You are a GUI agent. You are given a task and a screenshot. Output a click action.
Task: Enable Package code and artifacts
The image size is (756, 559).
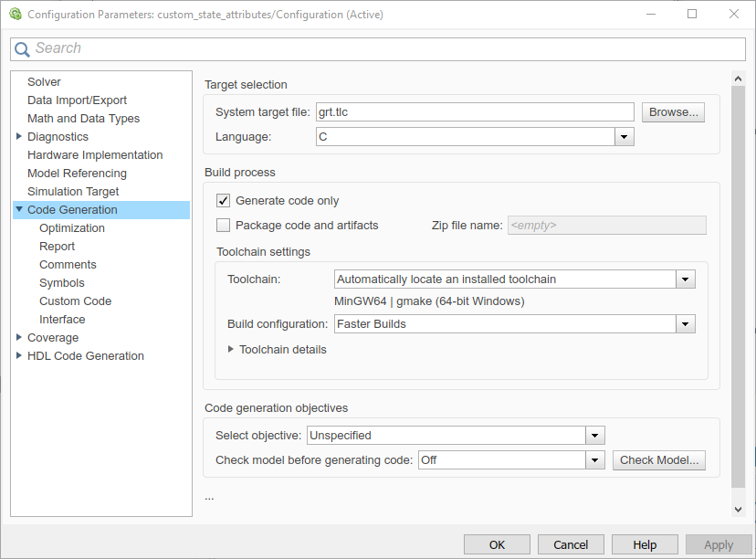[x=223, y=226]
